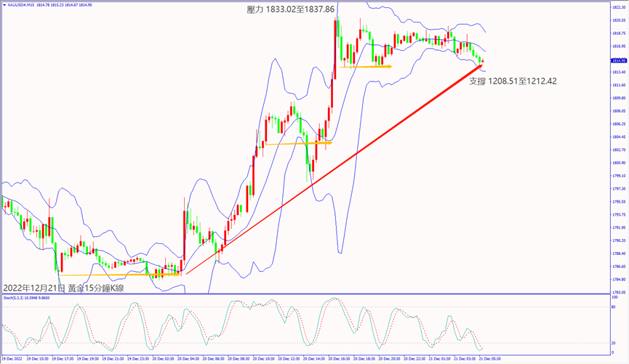The width and height of the screenshot is (629, 364).
Task: Select the 支撐 1208.51至1212.42 support annotation
Action: coord(513,81)
